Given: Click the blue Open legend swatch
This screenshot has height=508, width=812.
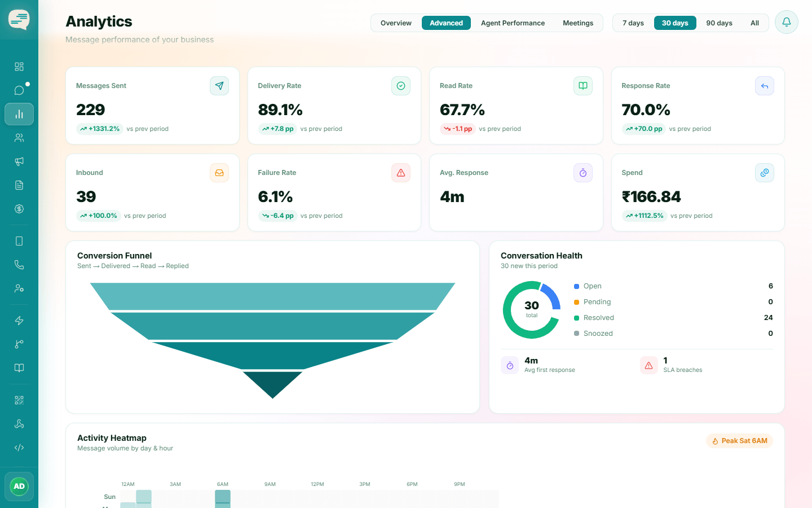Looking at the screenshot, I should [x=576, y=286].
